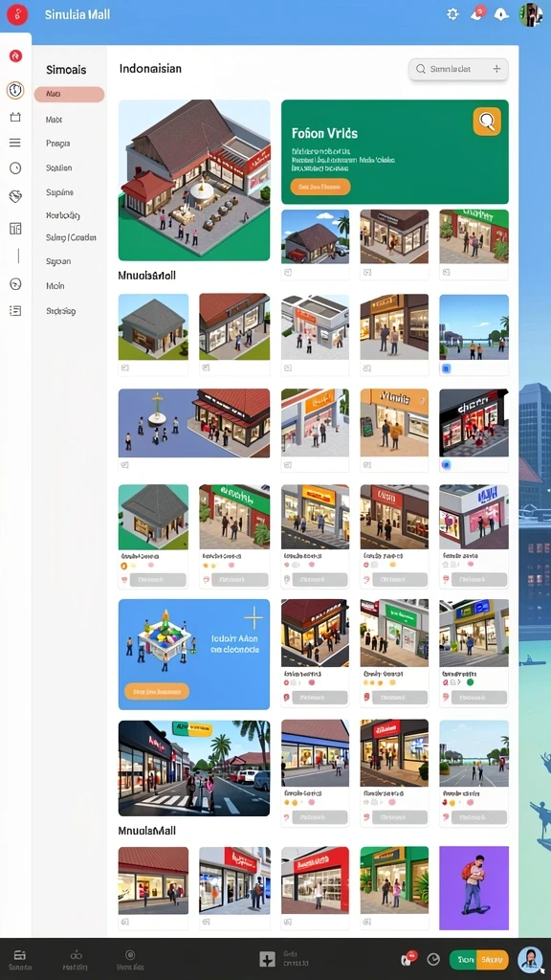Click the clock icon in the left rail
Screen dimensions: 551x980
(x=15, y=168)
